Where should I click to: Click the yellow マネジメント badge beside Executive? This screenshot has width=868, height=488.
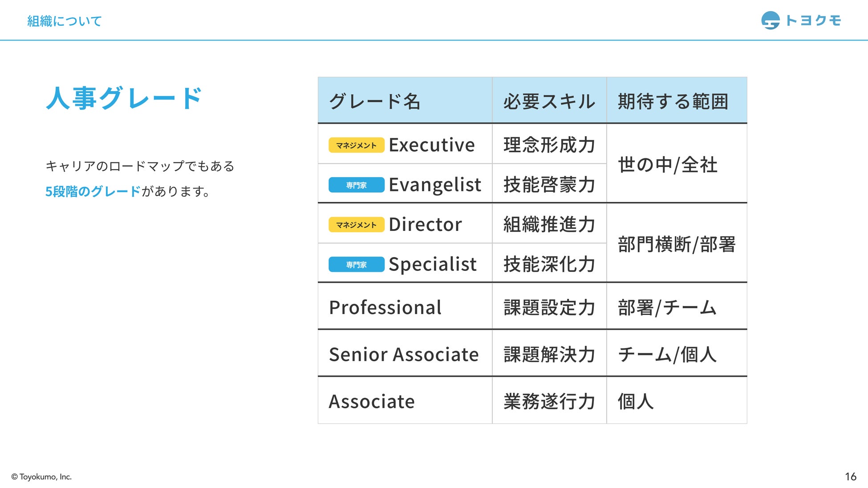356,145
